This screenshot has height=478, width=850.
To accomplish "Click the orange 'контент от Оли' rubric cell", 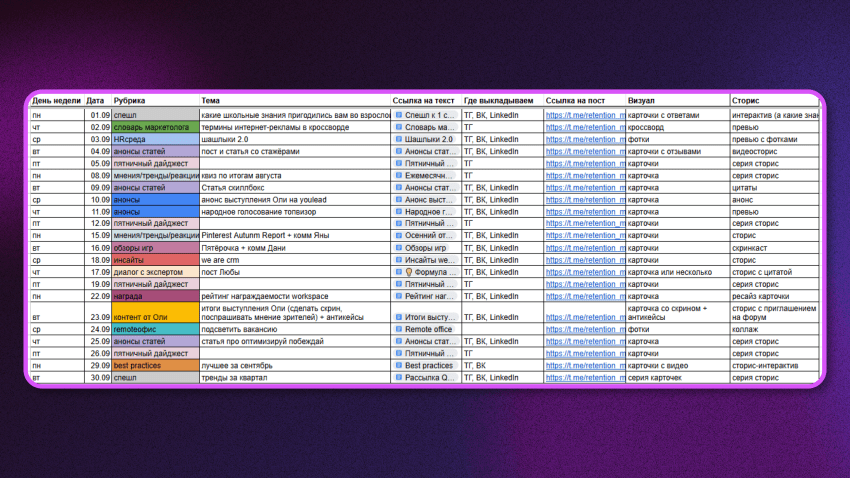I will (156, 313).
